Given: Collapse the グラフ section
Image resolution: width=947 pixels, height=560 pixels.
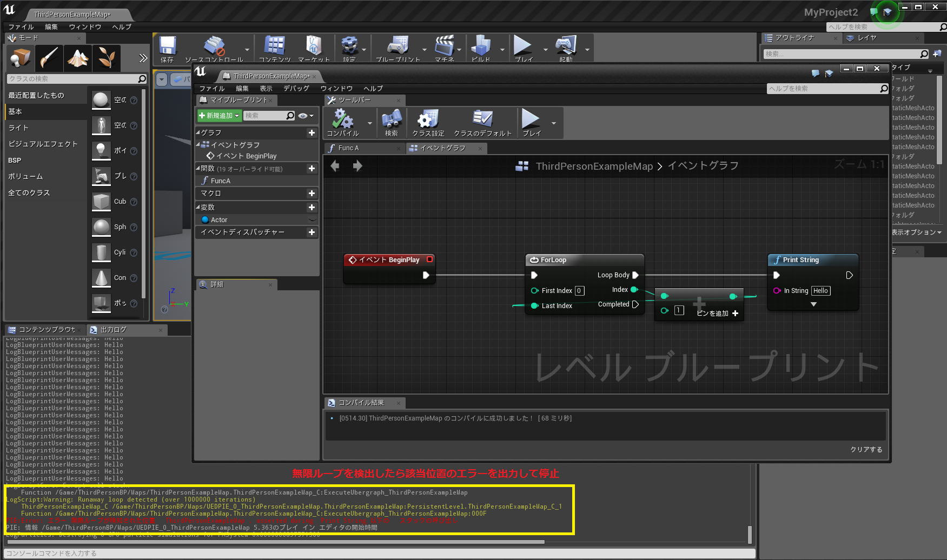Looking at the screenshot, I should [198, 132].
